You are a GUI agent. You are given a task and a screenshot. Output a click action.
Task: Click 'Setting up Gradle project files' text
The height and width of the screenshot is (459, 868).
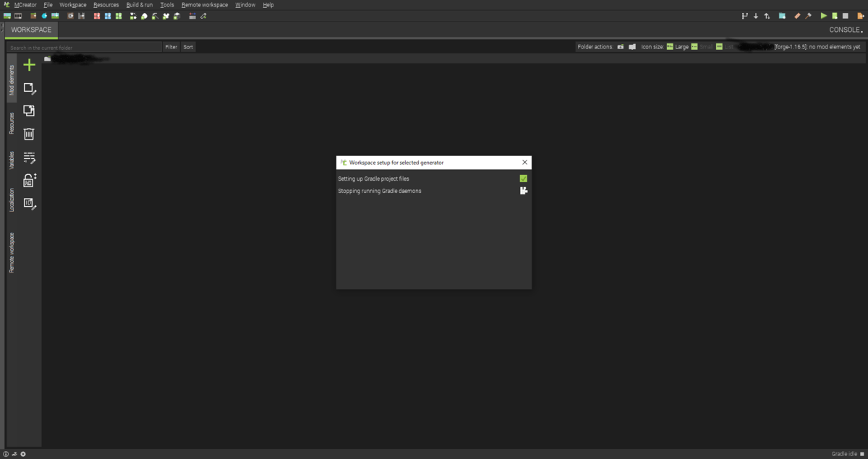[373, 179]
